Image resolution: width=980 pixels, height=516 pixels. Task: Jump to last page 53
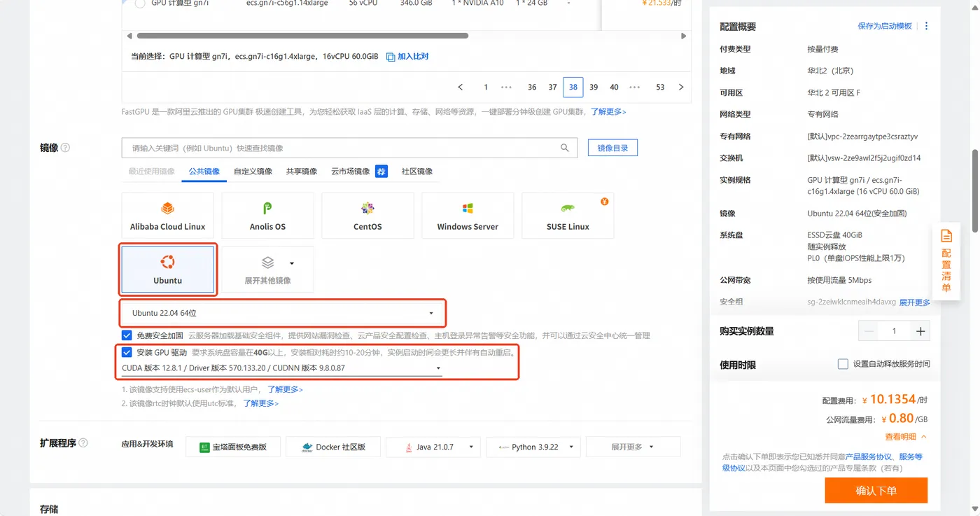click(x=660, y=87)
